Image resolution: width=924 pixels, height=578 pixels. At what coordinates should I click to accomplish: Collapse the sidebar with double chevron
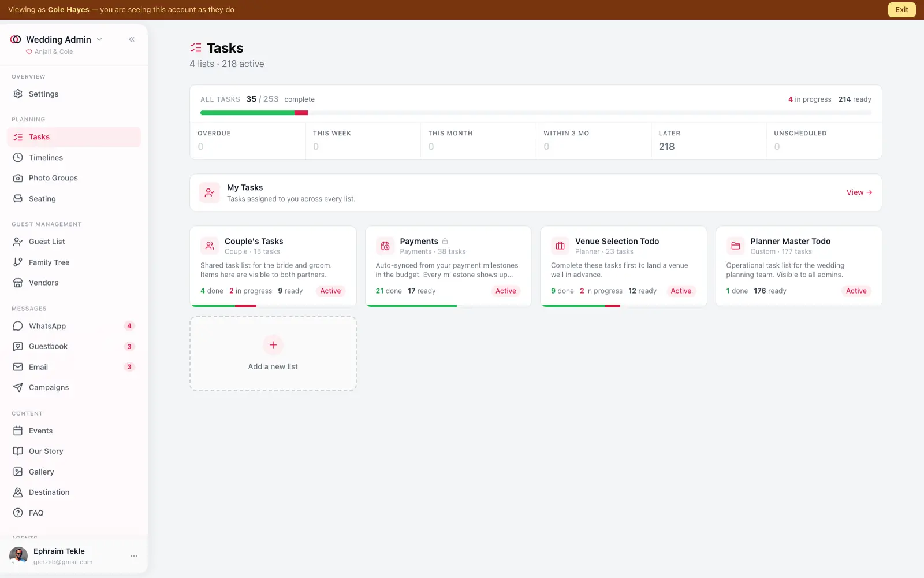pyautogui.click(x=132, y=39)
